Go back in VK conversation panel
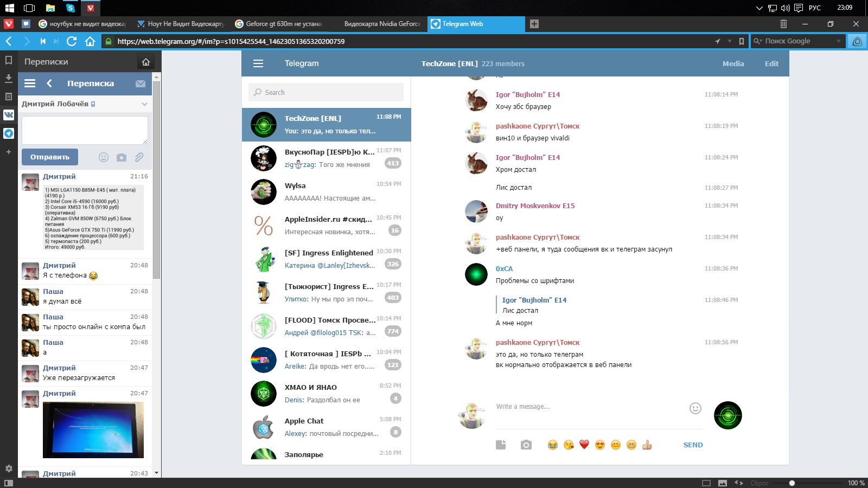 [49, 84]
